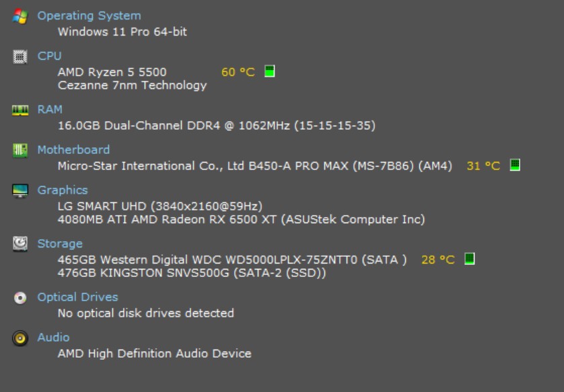Image resolution: width=564 pixels, height=392 pixels.
Task: Click the Windows logo Operating System icon
Action: (20, 16)
